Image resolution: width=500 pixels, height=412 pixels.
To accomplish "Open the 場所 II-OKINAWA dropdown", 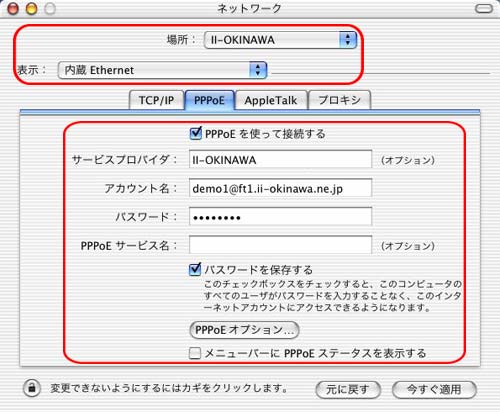I will pos(280,40).
